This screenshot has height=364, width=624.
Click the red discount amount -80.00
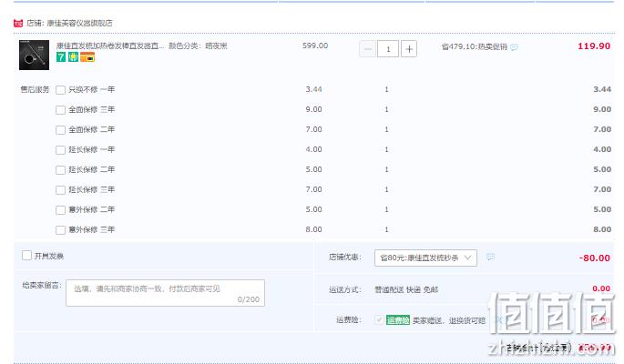click(x=595, y=258)
